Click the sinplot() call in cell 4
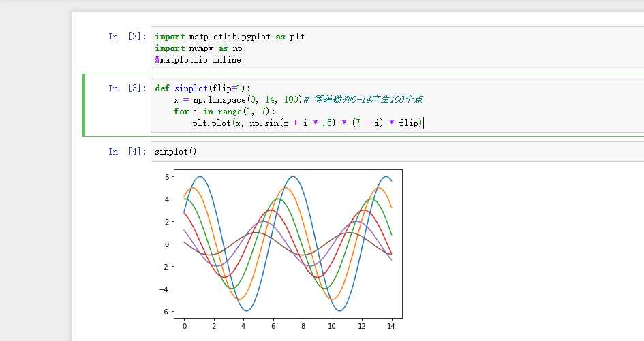This screenshot has height=341, width=644. [176, 151]
